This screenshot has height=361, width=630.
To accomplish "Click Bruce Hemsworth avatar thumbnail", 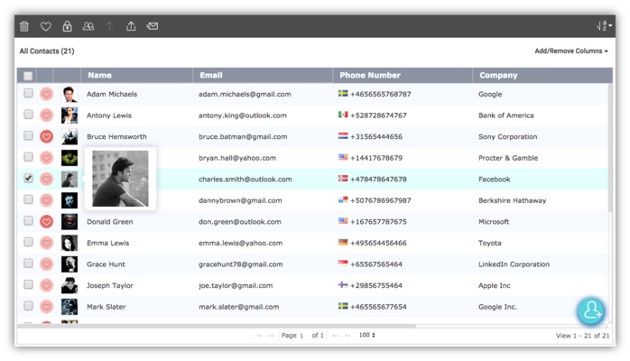I will pyautogui.click(x=70, y=137).
